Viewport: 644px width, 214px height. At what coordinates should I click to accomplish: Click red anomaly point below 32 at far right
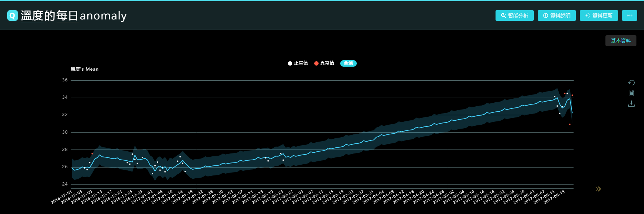[570, 124]
